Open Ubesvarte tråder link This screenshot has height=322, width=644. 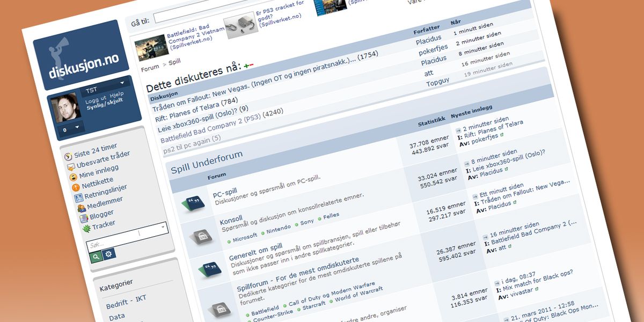(x=103, y=158)
